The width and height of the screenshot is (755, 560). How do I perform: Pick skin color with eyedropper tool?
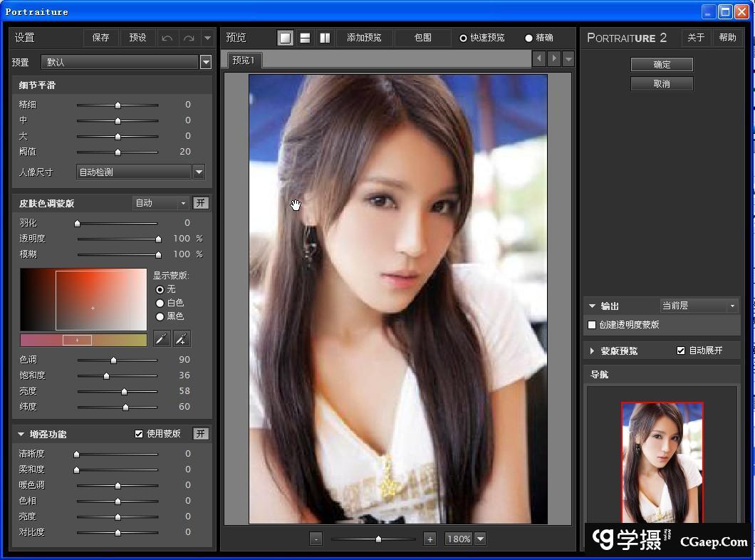(162, 339)
